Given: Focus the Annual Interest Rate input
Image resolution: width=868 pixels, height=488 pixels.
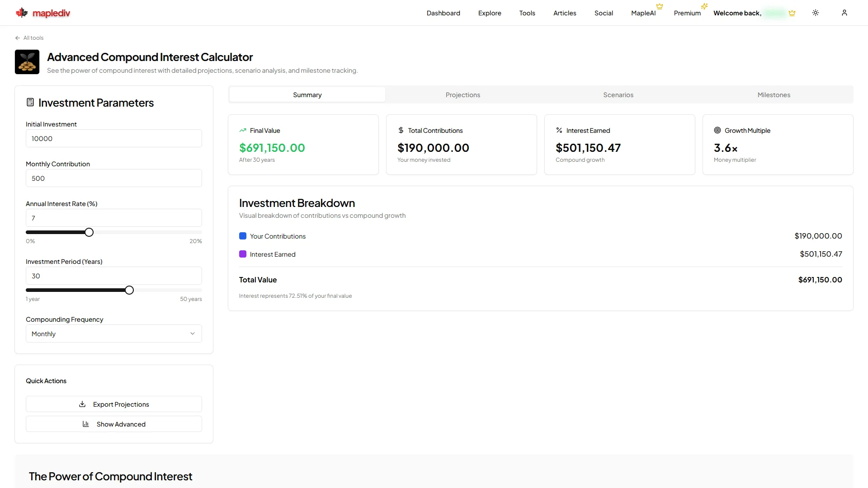Looking at the screenshot, I should (x=114, y=218).
